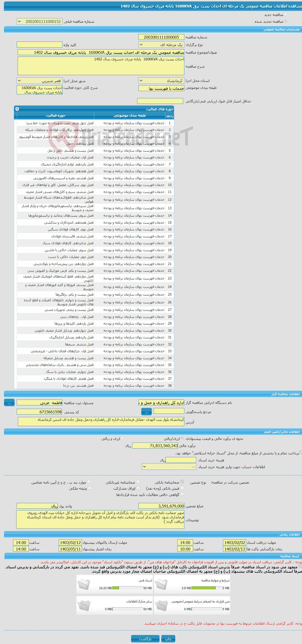Image resolution: width=302 pixels, height=644 pixels.
Task: Open the شهر محل اجرا dropdown
Action: 39,81
